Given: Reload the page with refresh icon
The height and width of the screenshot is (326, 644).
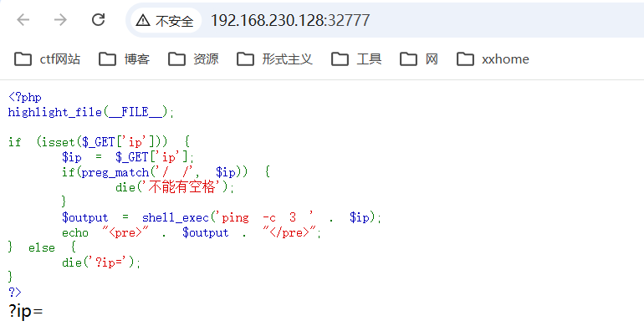Looking at the screenshot, I should click(x=98, y=20).
